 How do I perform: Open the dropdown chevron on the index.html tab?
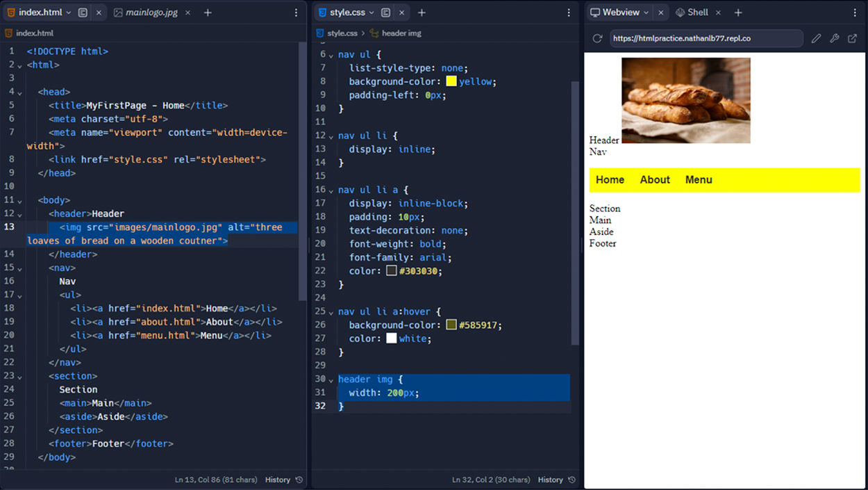(69, 13)
